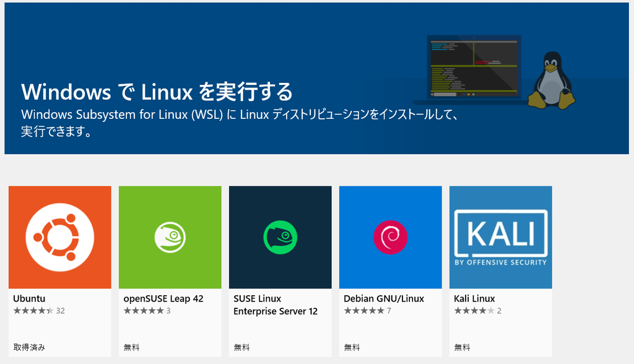Screen dimensions: 634x364
Task: Click the 無料 price under SUSE Linux Enterprise Server
Action: point(242,347)
